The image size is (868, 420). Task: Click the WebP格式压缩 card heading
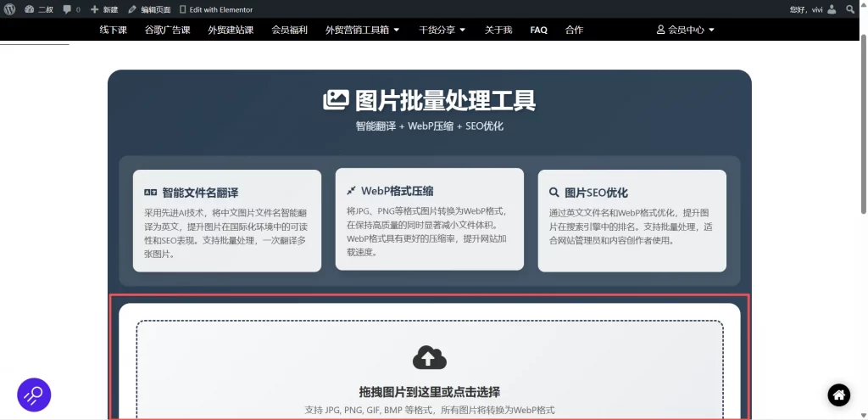point(397,191)
